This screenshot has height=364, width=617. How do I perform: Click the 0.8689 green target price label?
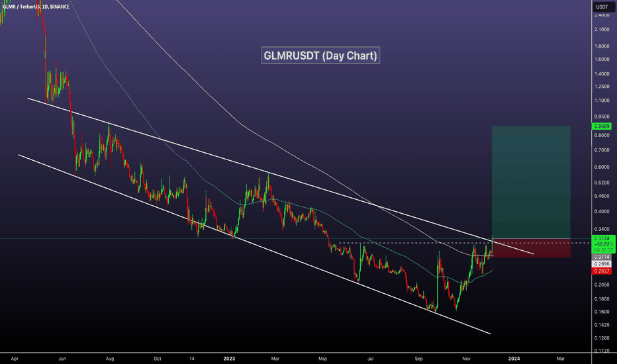tap(602, 126)
